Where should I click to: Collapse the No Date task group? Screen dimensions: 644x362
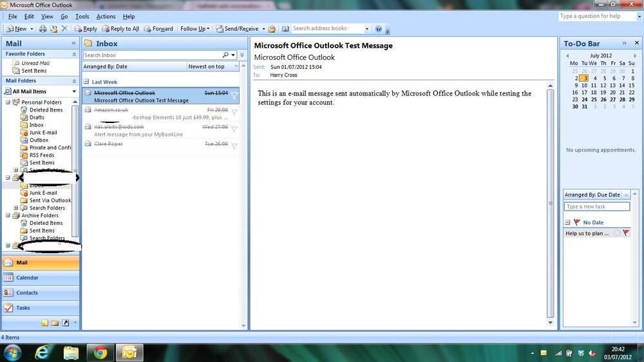567,222
